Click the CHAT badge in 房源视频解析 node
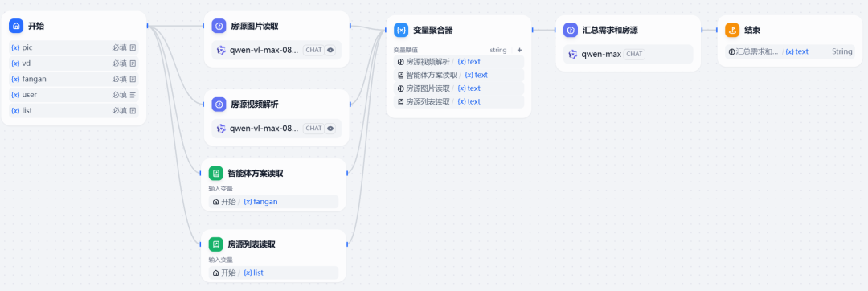Viewport: 868px width, 291px height. [314, 129]
